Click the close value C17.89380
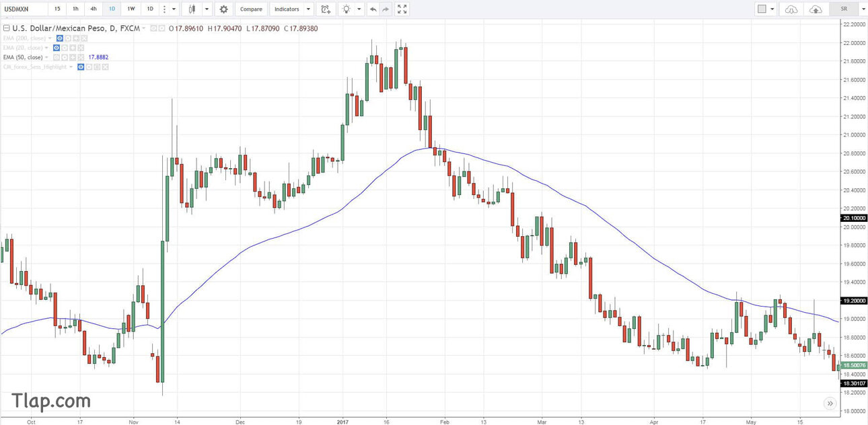 coord(301,28)
